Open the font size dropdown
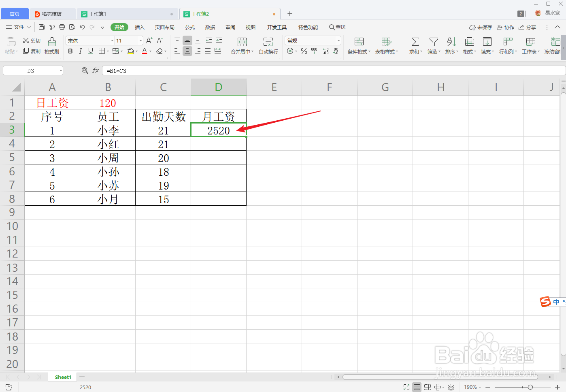Viewport: 566px width, 392px height. (x=140, y=40)
